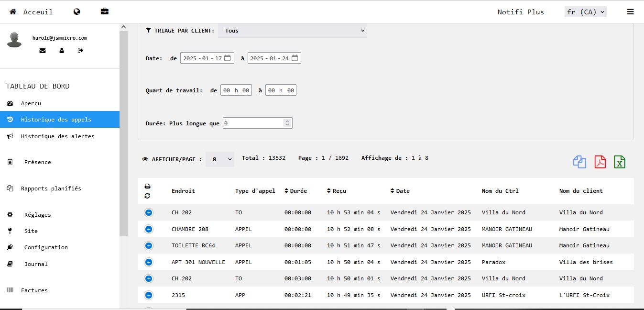Image resolution: width=644 pixels, height=310 pixels.
Task: Open the Triage par client dropdown
Action: coord(292,31)
